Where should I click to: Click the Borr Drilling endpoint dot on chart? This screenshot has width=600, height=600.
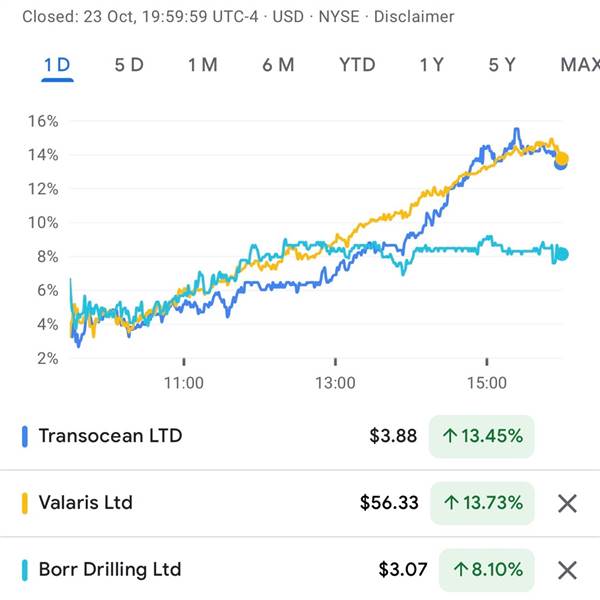tap(562, 254)
